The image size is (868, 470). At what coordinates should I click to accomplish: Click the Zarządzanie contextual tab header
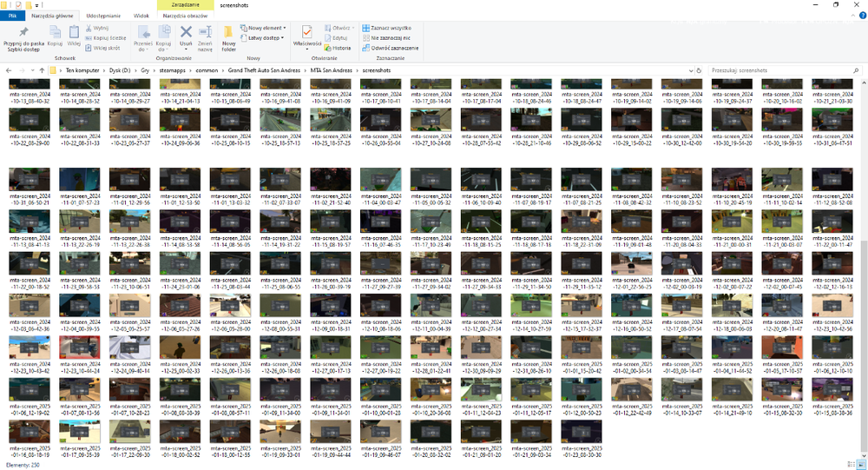185,5
